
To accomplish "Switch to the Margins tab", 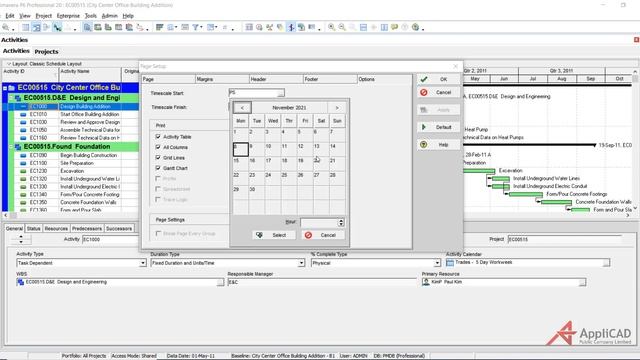I will point(222,79).
